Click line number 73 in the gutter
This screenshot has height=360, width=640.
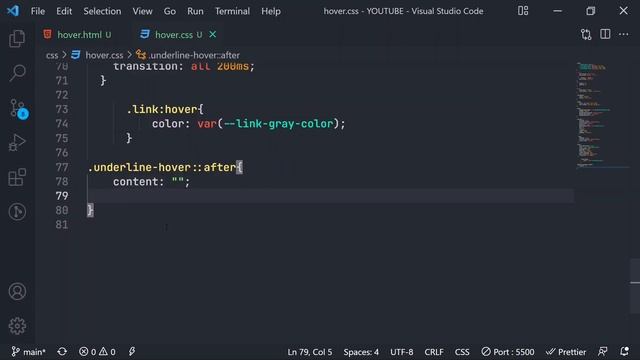(x=62, y=109)
